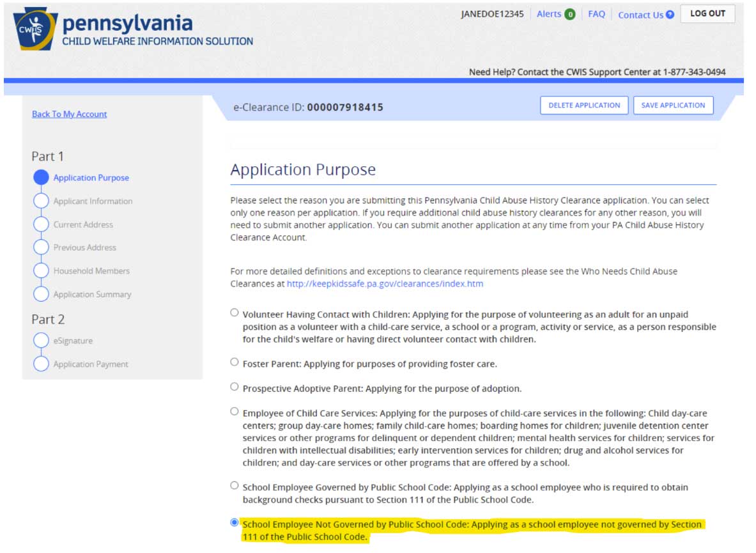Screen dimensions: 756x553
Task: Click the Applicant Information step circle
Action: pos(41,201)
